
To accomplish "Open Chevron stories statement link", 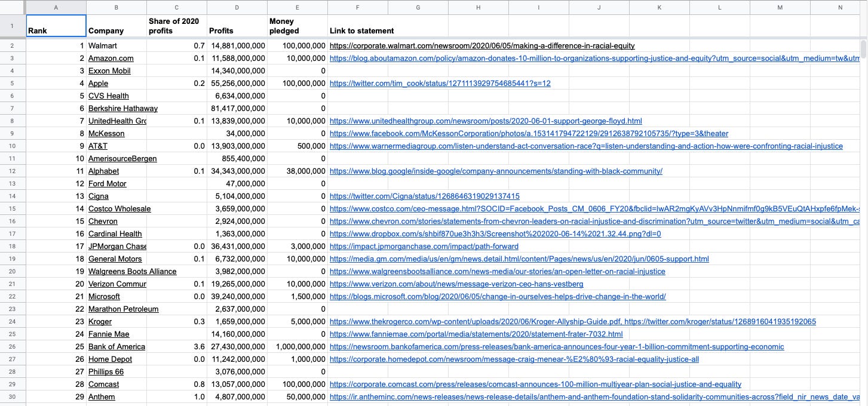I will tap(594, 222).
